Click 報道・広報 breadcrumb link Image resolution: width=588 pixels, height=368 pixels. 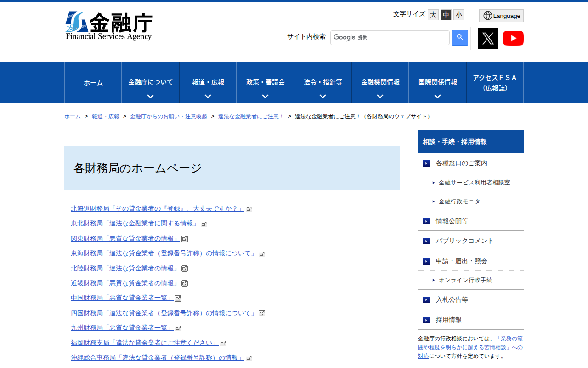pyautogui.click(x=106, y=116)
